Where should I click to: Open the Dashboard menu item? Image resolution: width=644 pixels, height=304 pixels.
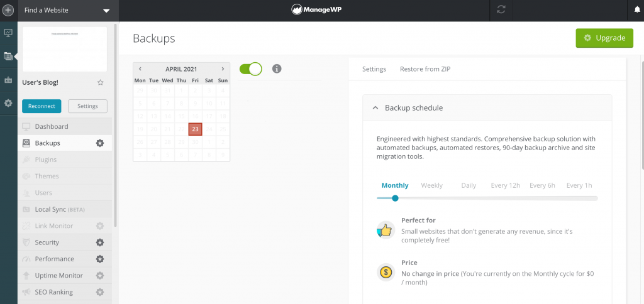click(x=52, y=126)
